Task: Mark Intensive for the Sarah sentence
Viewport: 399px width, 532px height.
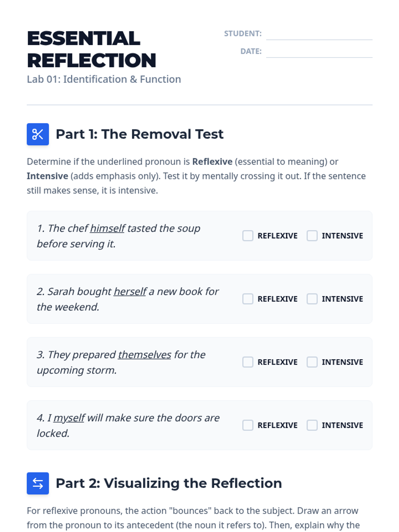Action: 312,299
